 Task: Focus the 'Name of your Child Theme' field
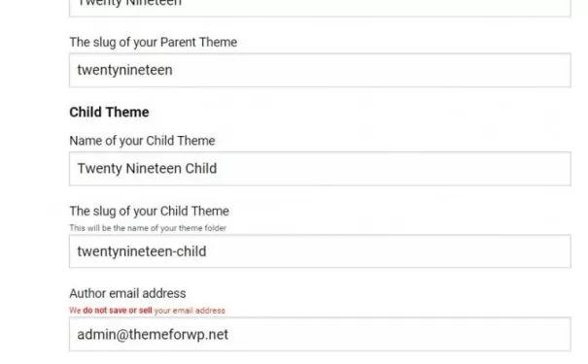click(x=320, y=169)
